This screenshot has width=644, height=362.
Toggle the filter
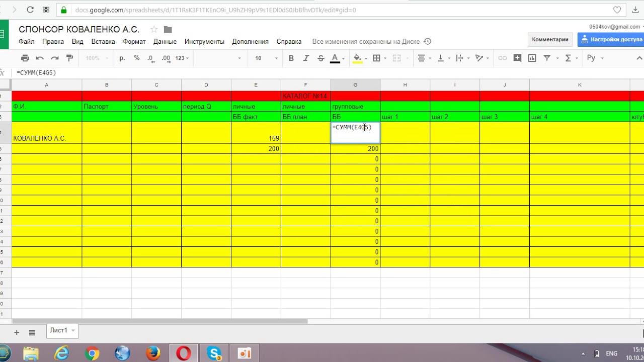pyautogui.click(x=547, y=58)
